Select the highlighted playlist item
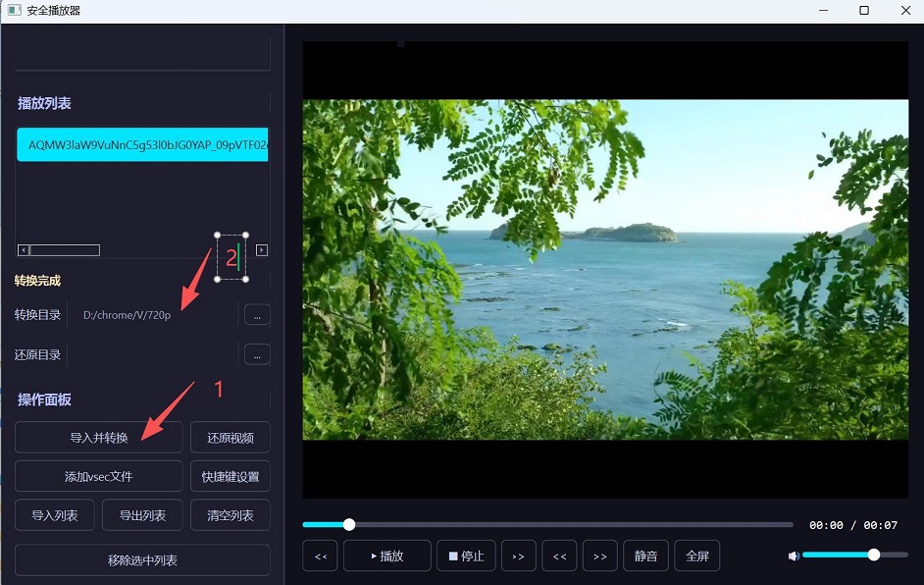Screen dimensions: 924x585 [142, 145]
